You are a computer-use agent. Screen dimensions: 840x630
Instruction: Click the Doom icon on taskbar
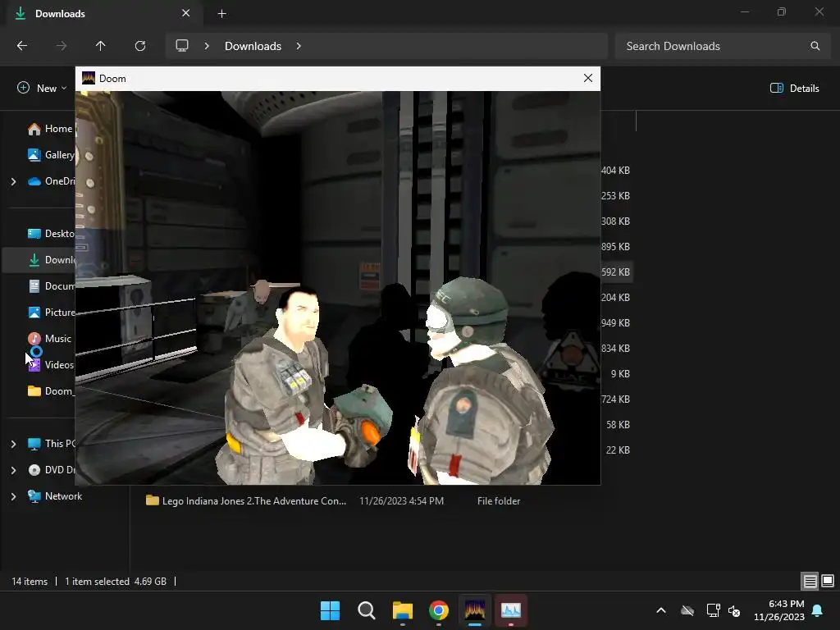475,610
